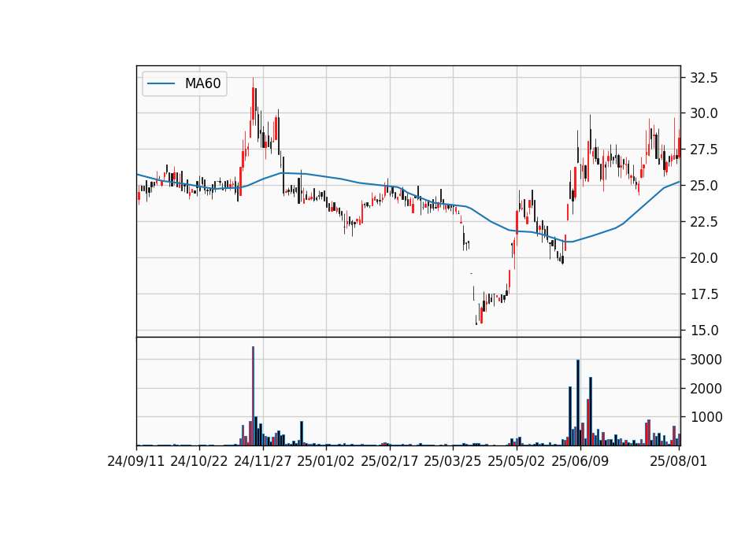
Task: Click the 30.0 price axis label
Action: pyautogui.click(x=704, y=113)
